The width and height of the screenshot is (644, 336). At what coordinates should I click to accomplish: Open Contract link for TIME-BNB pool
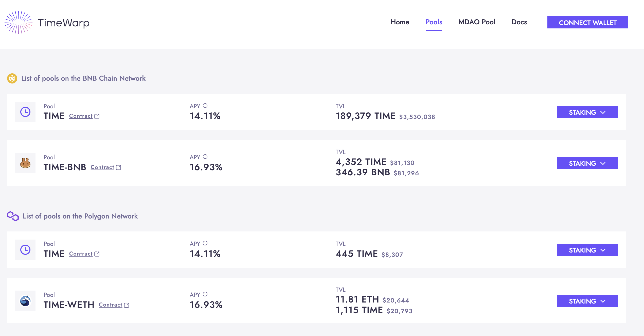102,167
